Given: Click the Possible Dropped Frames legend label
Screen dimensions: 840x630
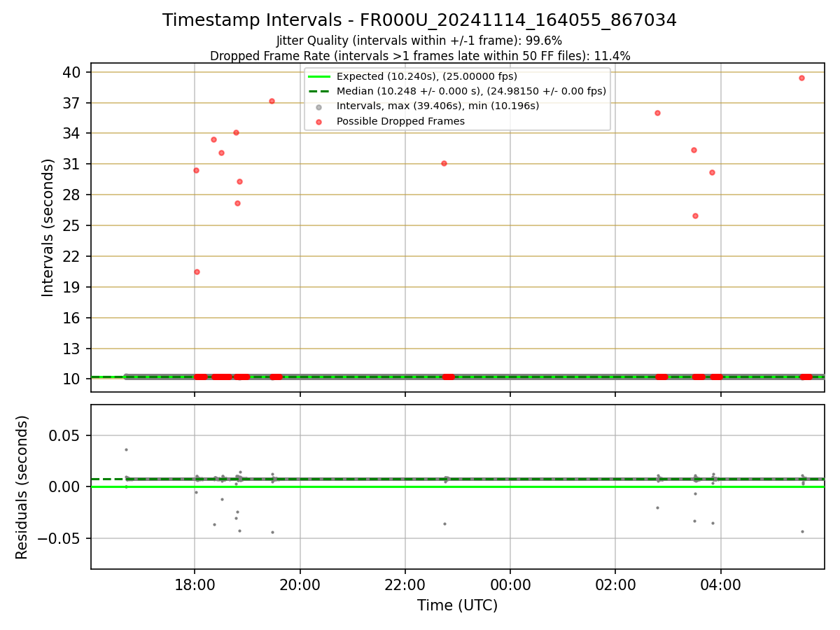Looking at the screenshot, I should point(400,121).
